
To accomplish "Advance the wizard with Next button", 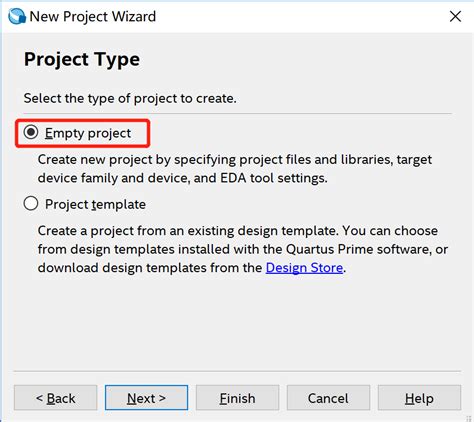I will point(146,398).
